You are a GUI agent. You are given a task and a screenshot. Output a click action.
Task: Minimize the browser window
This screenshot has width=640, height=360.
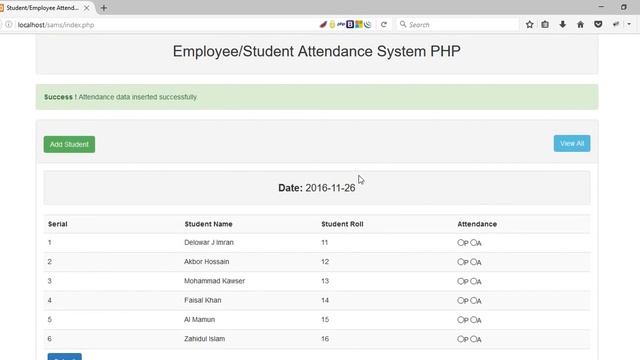[x=601, y=7]
